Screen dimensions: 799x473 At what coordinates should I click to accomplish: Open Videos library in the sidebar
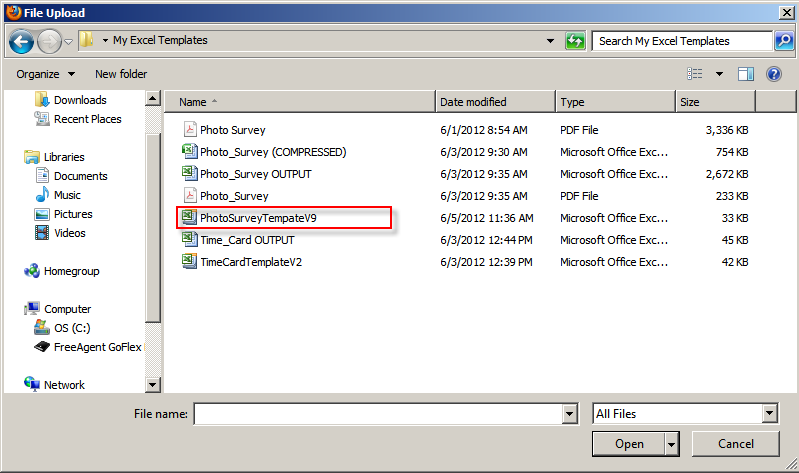(60, 233)
